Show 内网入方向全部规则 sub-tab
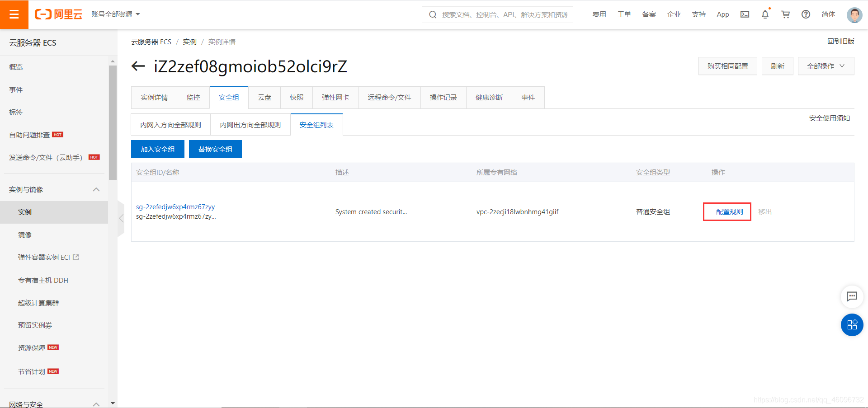Viewport: 868px width, 408px height. click(170, 125)
